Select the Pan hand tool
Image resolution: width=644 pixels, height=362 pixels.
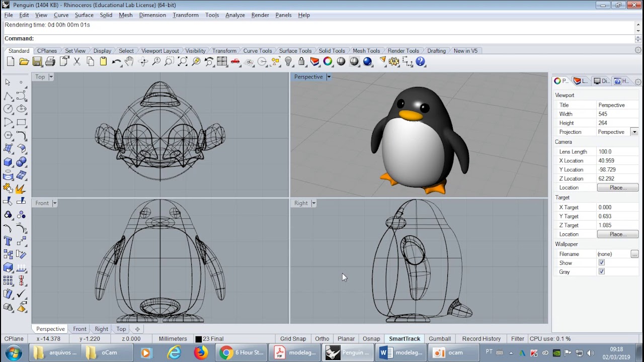click(129, 61)
